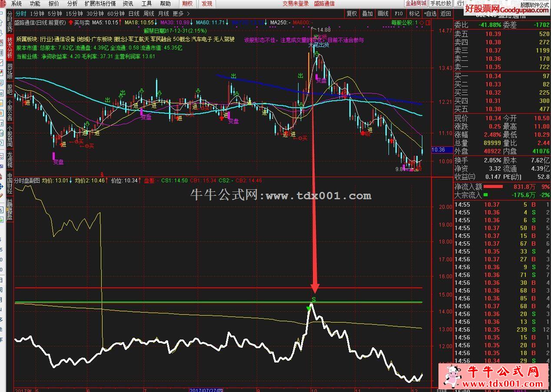This screenshot has width=551, height=392.
Task: Click the 发现 button in menu bar
Action: (x=207, y=3)
